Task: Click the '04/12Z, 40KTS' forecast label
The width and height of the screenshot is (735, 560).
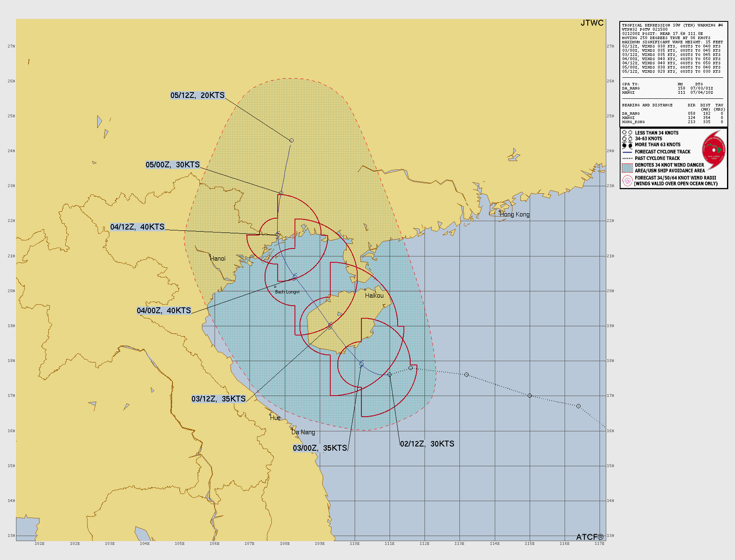Action: pyautogui.click(x=137, y=227)
